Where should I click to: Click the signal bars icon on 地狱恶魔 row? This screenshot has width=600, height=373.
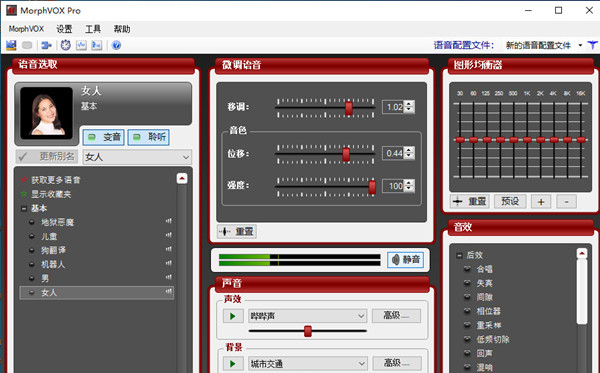(168, 221)
